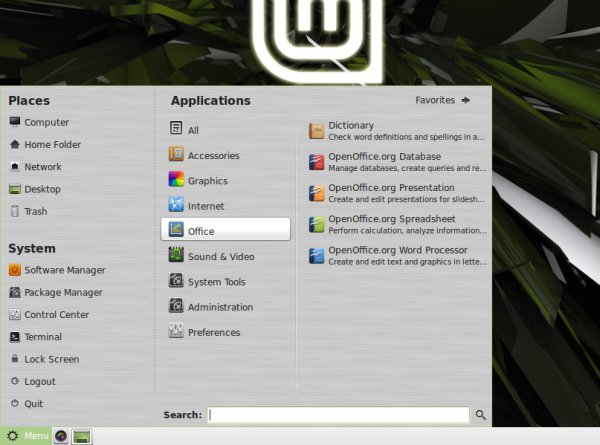Click the Desktop icon in Places

coord(15,189)
